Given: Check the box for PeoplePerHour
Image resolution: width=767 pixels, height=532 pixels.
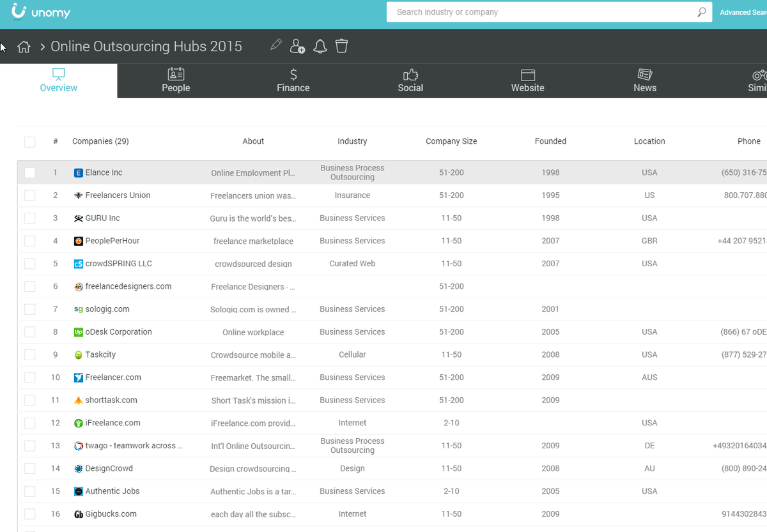Looking at the screenshot, I should [x=30, y=241].
